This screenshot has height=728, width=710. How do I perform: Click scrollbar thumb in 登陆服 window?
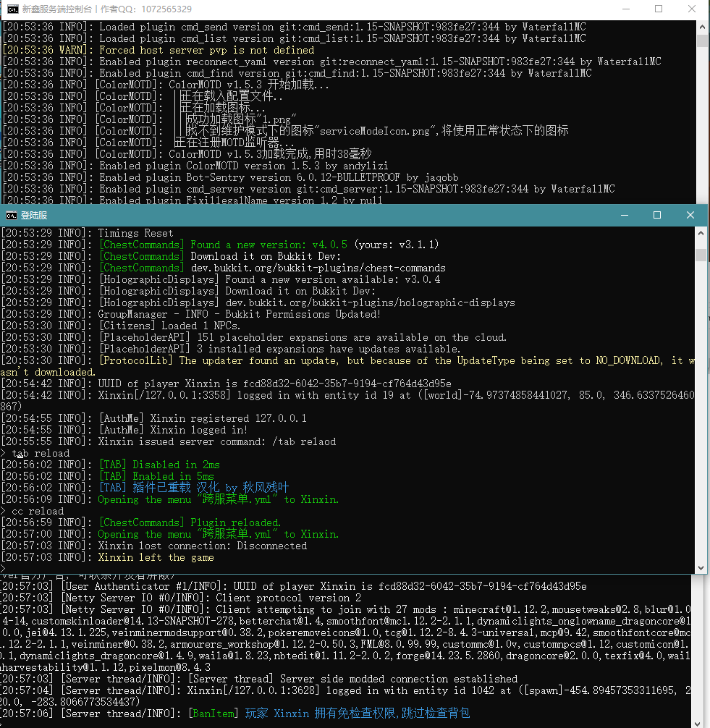pos(701,255)
